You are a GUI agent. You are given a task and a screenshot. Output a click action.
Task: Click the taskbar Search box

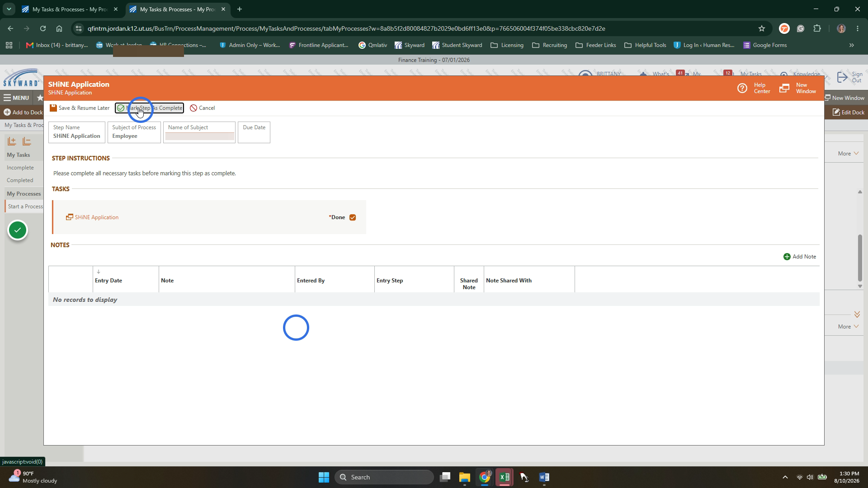tap(384, 477)
